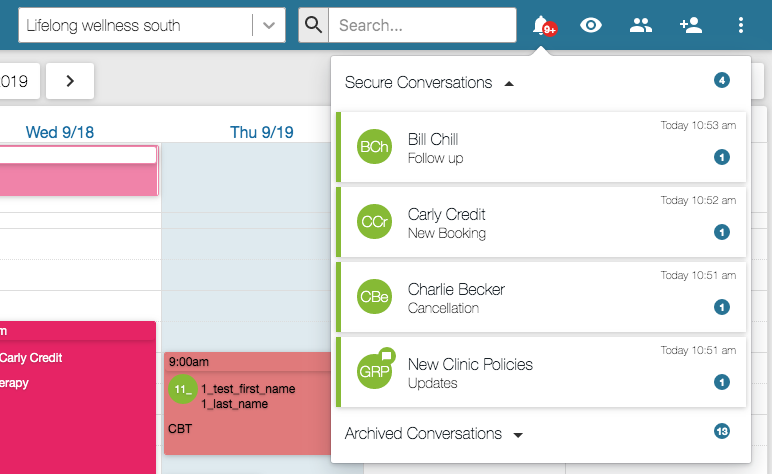Click the CBe avatar for Charlie Becker
The height and width of the screenshot is (474, 772).
[374, 297]
